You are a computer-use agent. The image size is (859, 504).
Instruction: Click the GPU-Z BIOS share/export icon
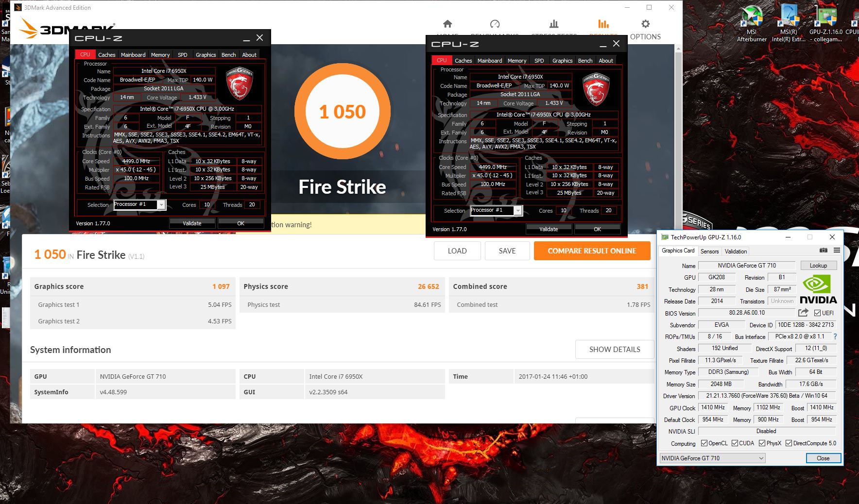803,313
